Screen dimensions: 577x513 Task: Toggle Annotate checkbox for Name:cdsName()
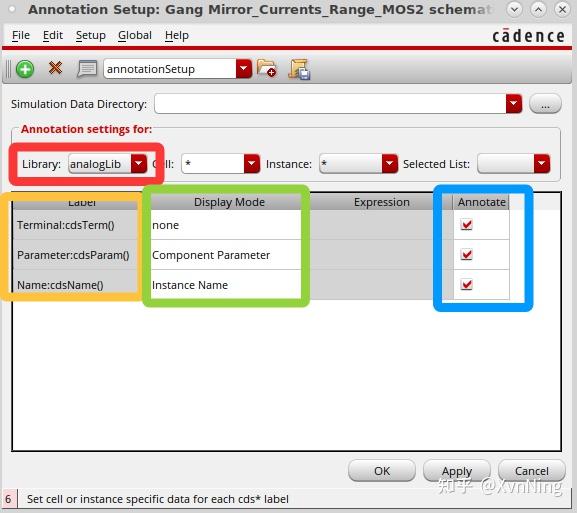(x=466, y=284)
